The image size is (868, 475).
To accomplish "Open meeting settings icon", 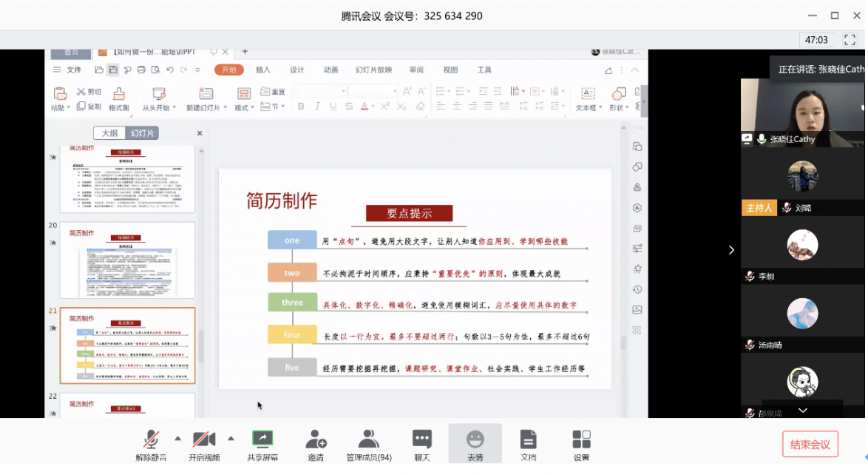I will point(581,439).
